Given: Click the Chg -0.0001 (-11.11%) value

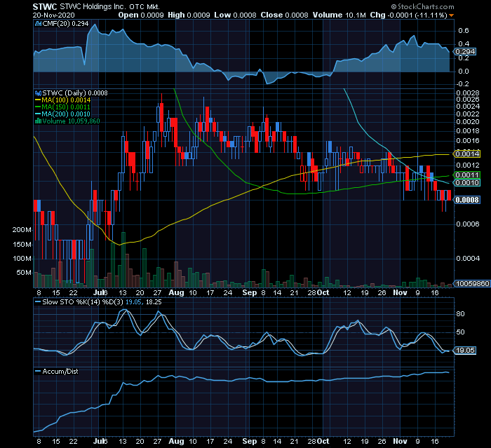Looking at the screenshot, I should pyautogui.click(x=408, y=15).
